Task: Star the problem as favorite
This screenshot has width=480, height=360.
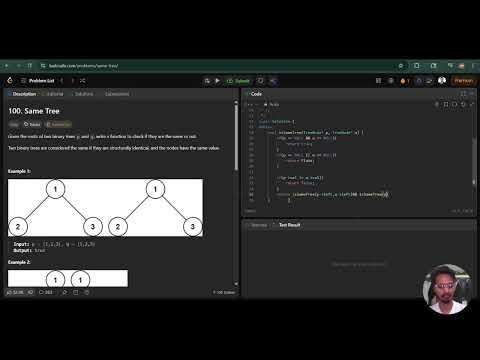Action: pos(65,292)
